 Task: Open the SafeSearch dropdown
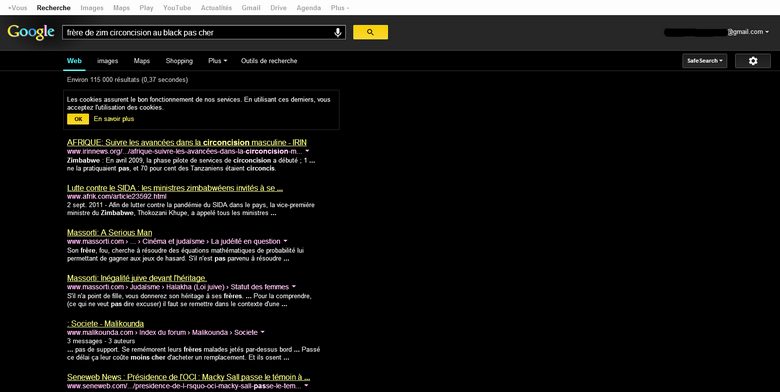tap(704, 61)
